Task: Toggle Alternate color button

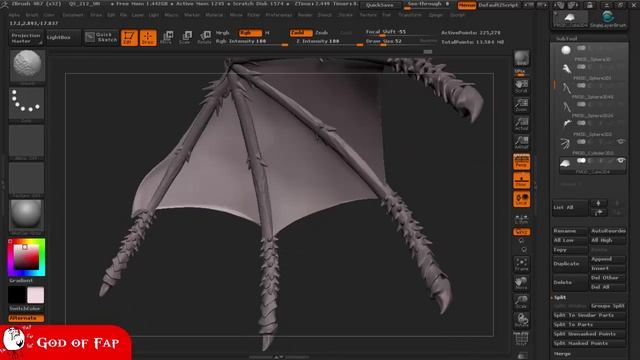Action: point(26,318)
